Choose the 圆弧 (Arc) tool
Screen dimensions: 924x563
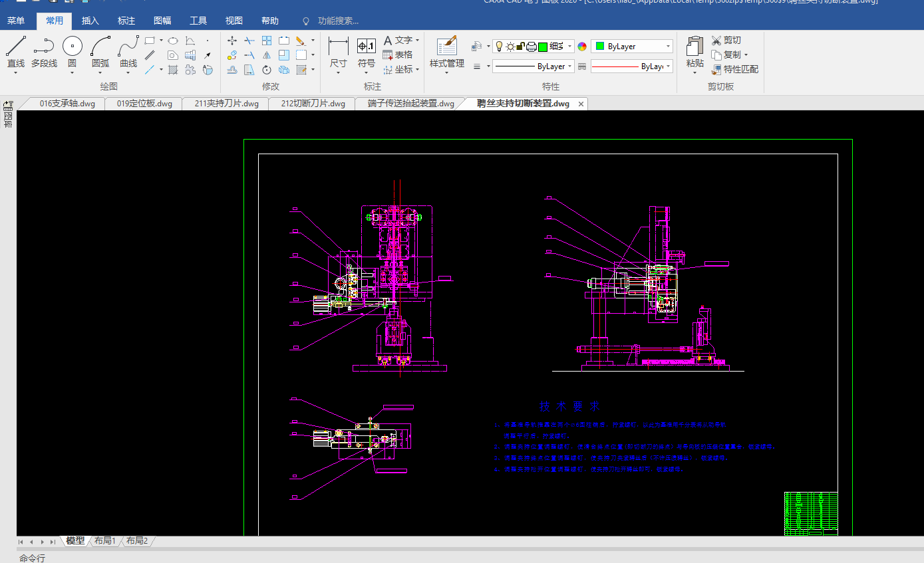[100, 52]
